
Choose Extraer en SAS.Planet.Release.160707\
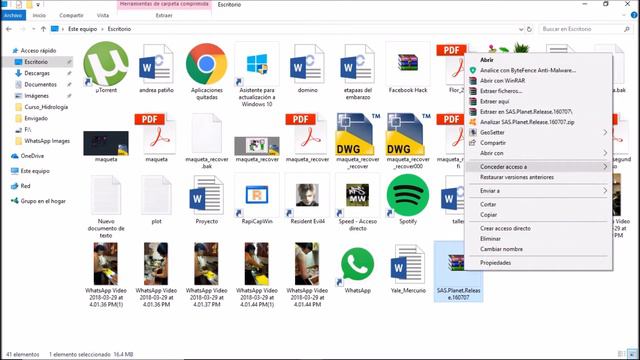538,111
